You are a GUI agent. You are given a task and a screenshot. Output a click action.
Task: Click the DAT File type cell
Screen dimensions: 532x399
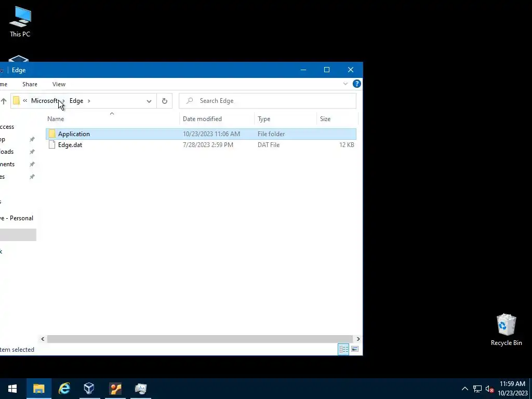(269, 145)
